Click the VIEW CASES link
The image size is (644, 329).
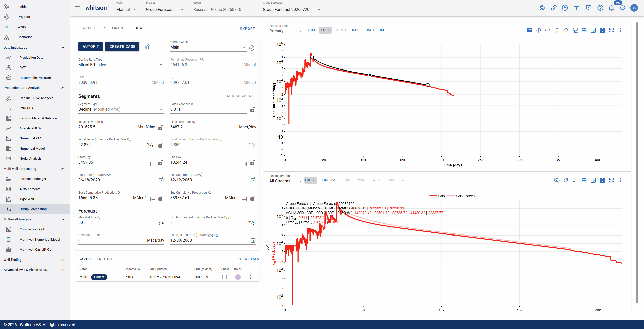click(x=249, y=259)
